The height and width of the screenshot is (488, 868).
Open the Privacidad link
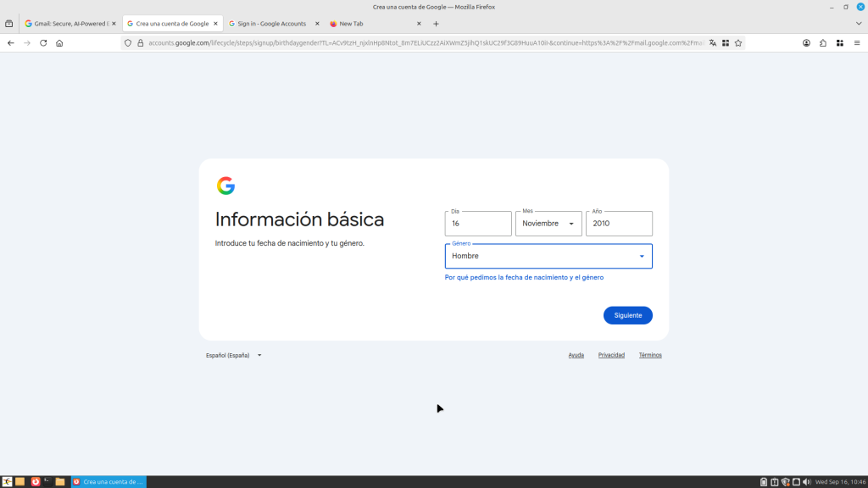tap(611, 355)
